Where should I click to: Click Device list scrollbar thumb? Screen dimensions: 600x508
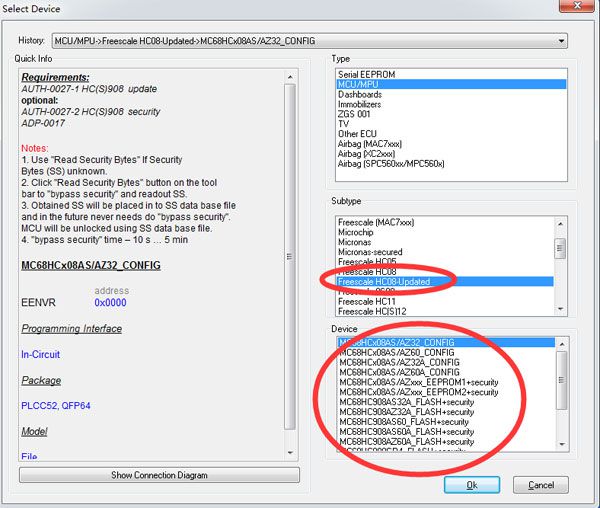click(562, 380)
